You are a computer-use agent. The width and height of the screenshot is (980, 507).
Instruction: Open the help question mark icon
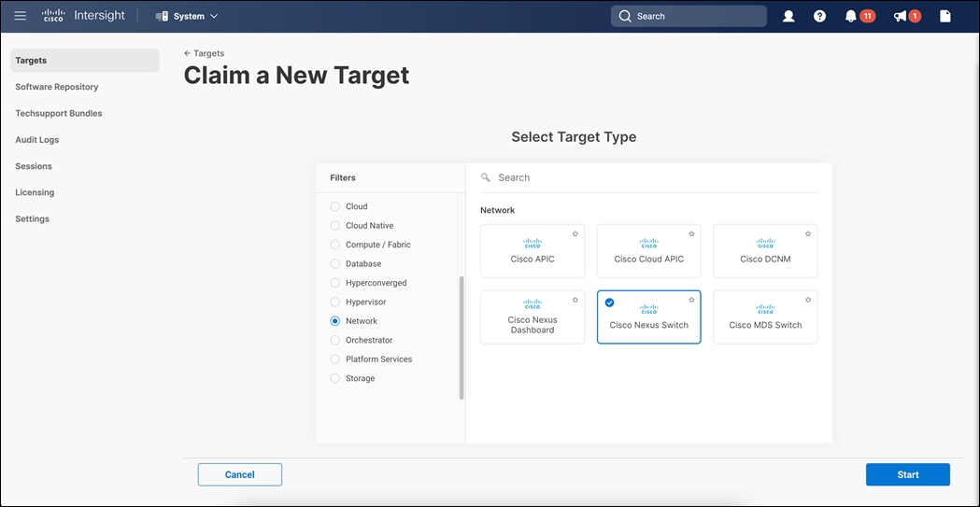pos(819,16)
